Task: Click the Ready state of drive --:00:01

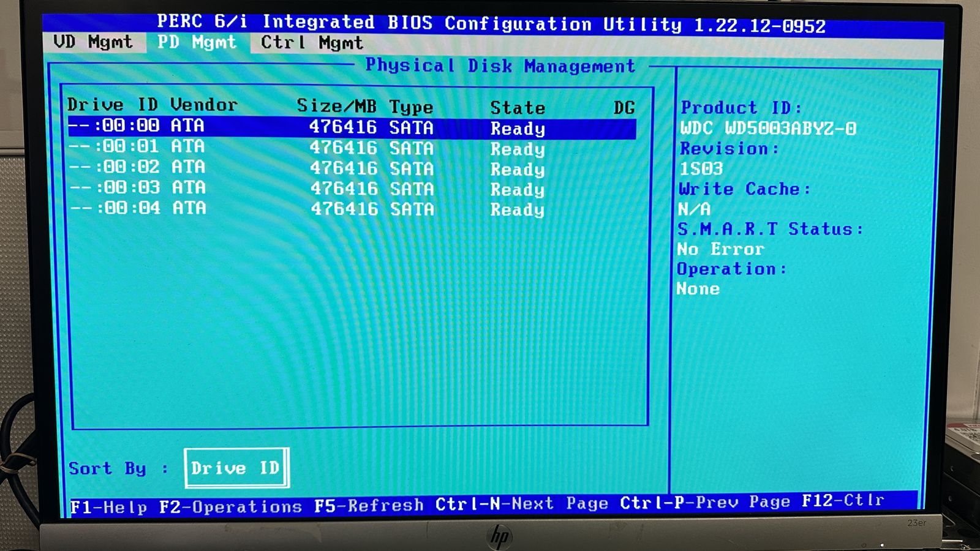Action: point(518,149)
